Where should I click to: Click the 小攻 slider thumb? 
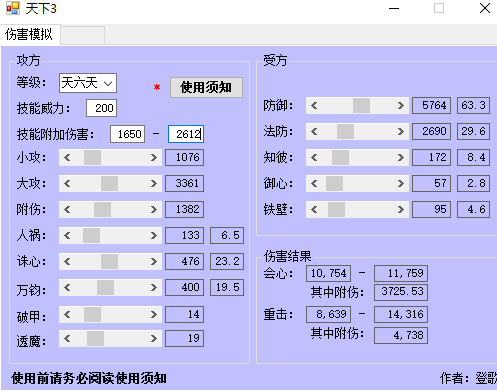92,157
